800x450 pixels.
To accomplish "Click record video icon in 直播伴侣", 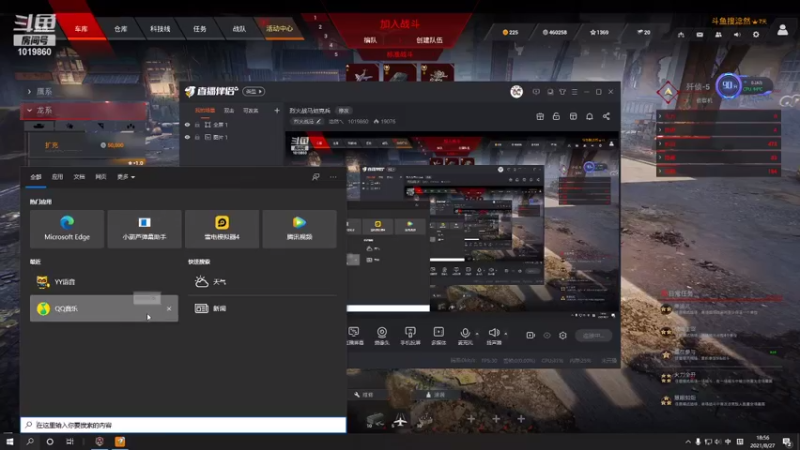I will pyautogui.click(x=531, y=335).
